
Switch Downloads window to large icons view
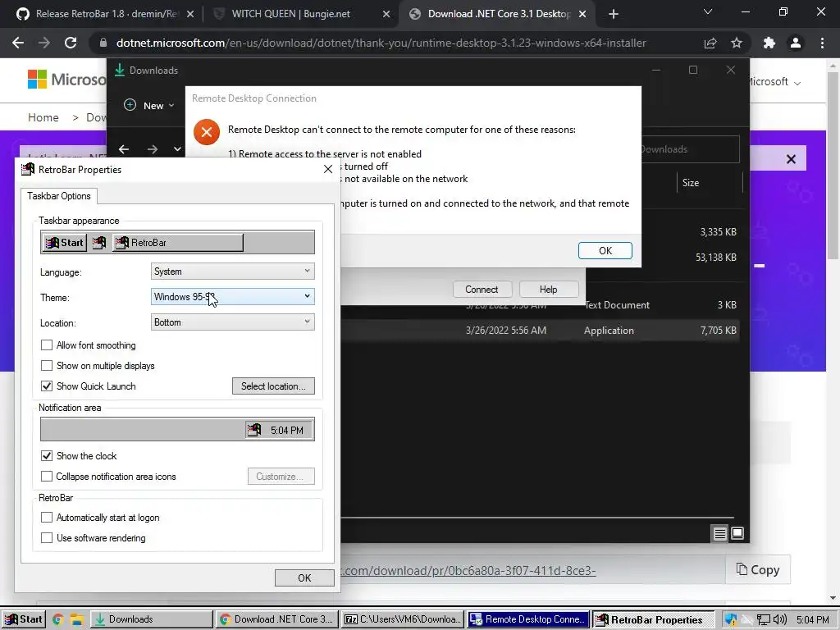[737, 533]
